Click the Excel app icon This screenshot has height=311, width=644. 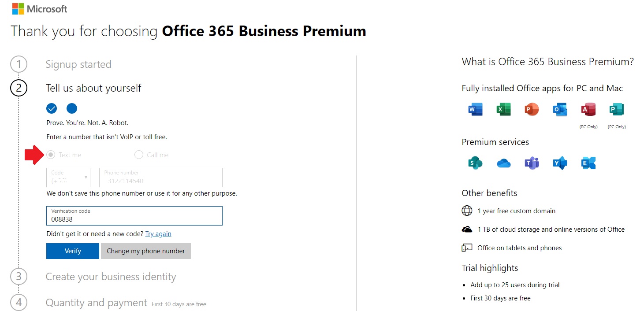point(503,109)
